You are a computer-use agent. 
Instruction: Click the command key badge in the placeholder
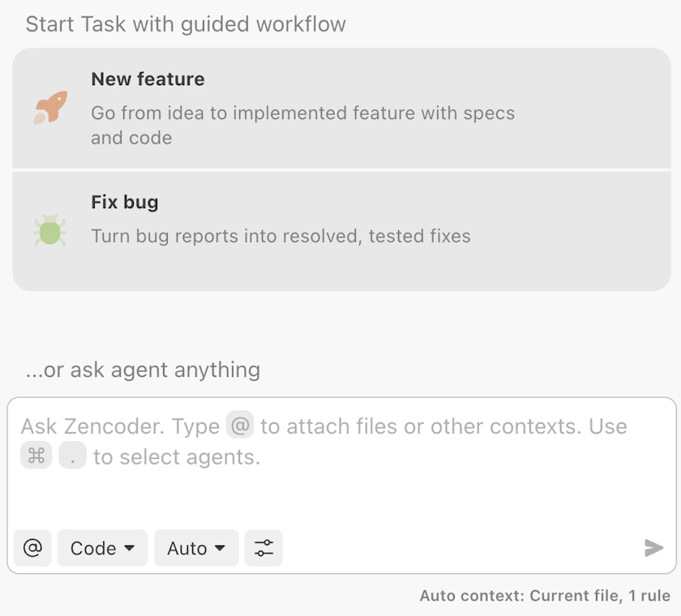pyautogui.click(x=36, y=456)
